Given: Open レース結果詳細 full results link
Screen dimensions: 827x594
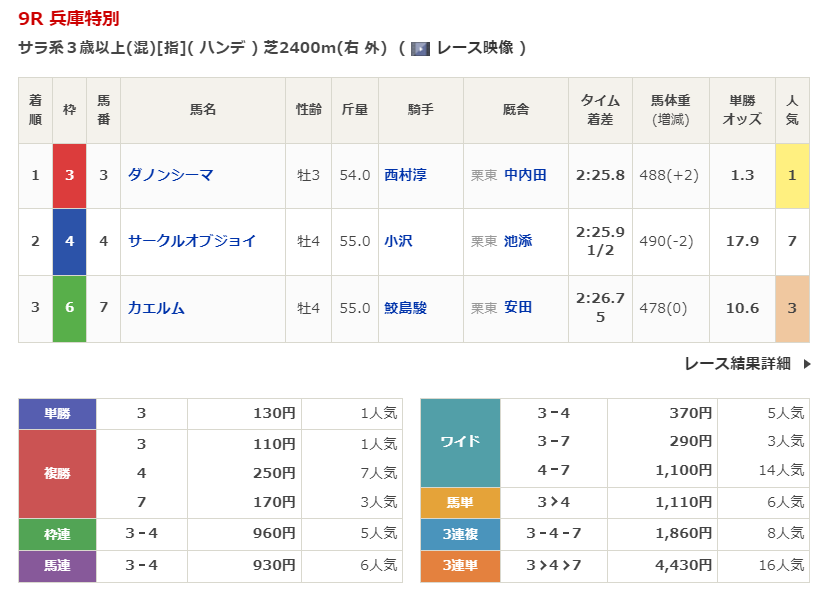Looking at the screenshot, I should [x=737, y=364].
